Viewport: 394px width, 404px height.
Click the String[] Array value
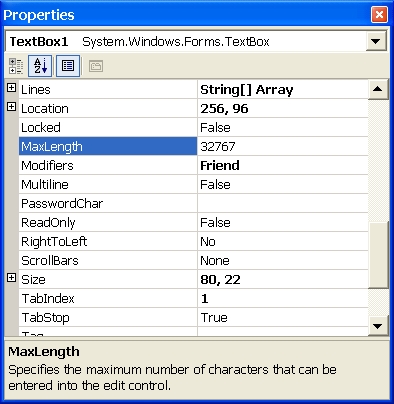pyautogui.click(x=247, y=89)
